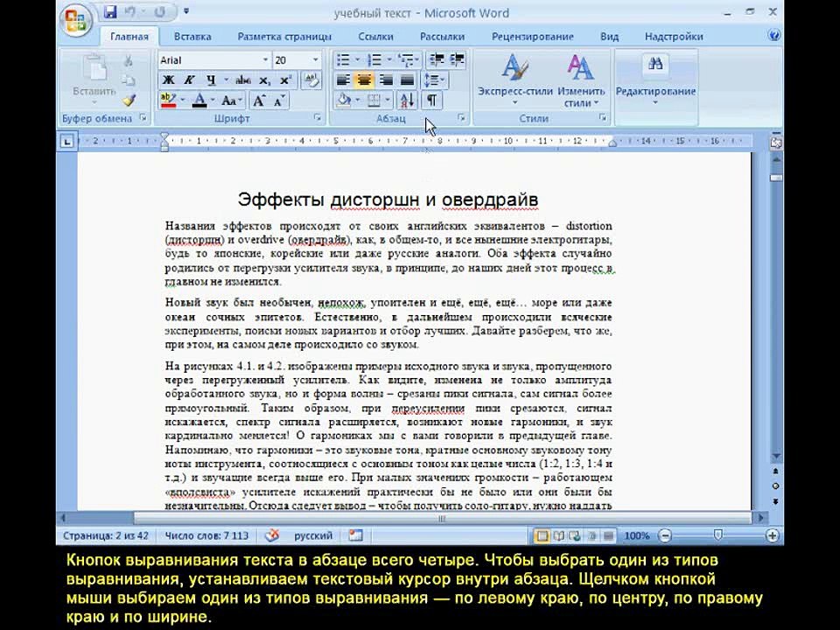The image size is (840, 630).
Task: Cut selection with scissors icon
Action: click(129, 60)
